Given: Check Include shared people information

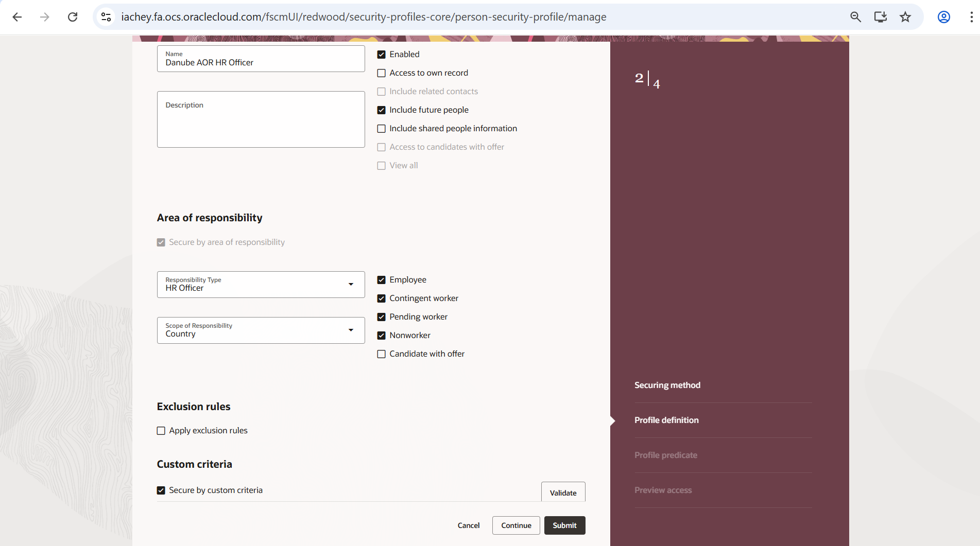Looking at the screenshot, I should [x=381, y=129].
